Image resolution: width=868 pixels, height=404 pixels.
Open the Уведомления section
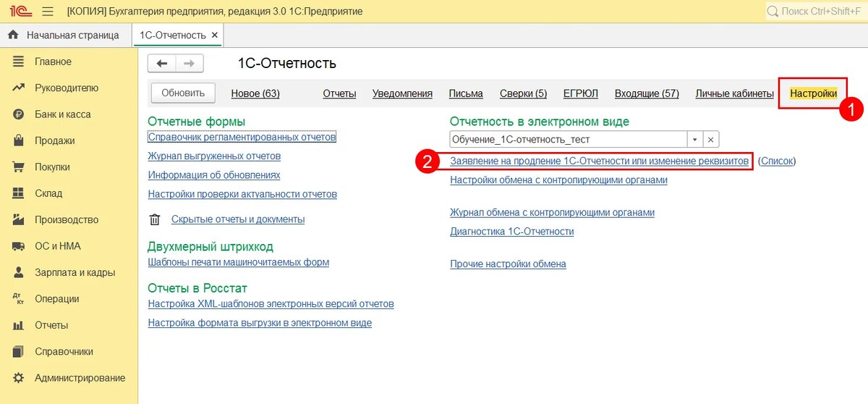pyautogui.click(x=402, y=93)
